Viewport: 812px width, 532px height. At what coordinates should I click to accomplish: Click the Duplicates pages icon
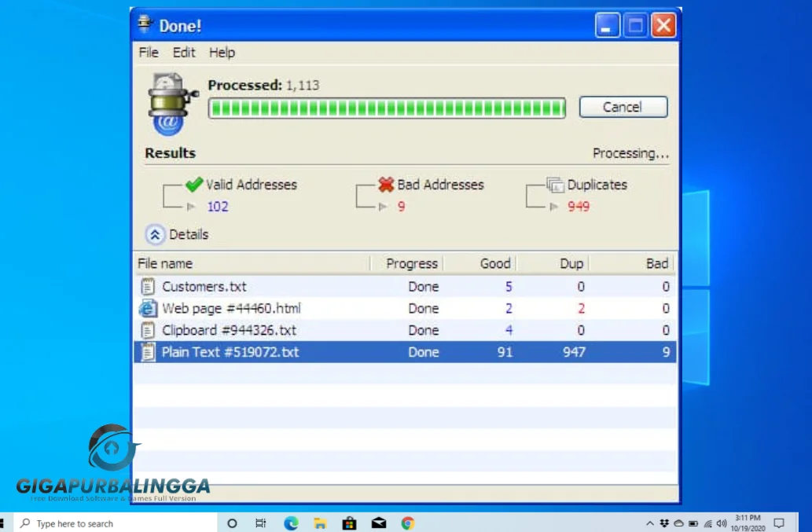pyautogui.click(x=555, y=184)
